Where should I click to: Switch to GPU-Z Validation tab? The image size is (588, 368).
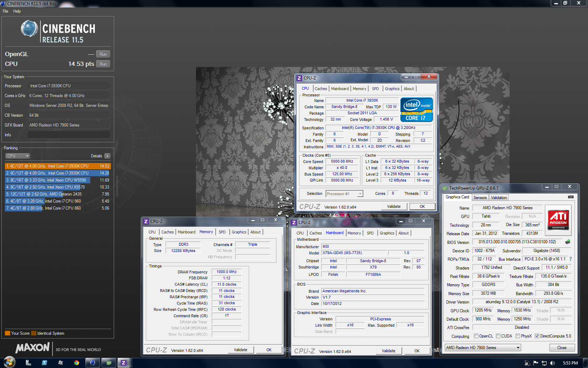[499, 198]
